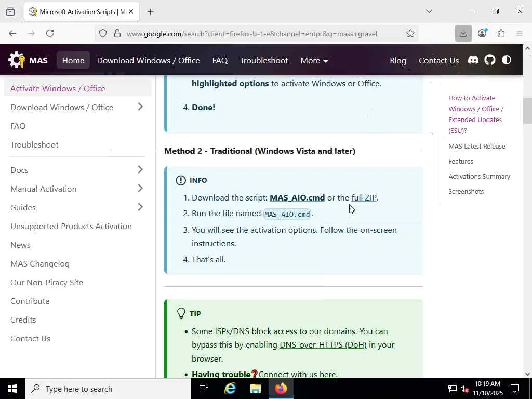
Task: Open Blog in top navbar
Action: [398, 60]
